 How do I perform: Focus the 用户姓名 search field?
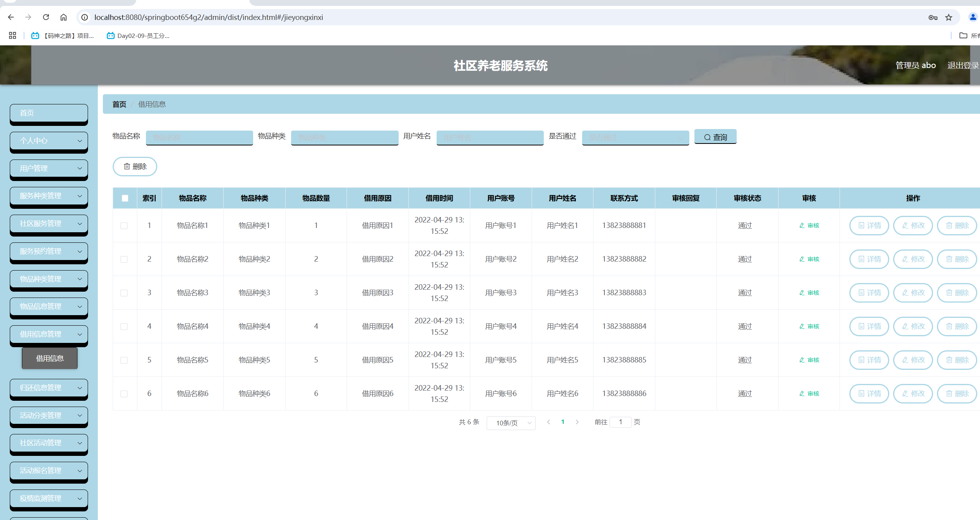(x=490, y=138)
